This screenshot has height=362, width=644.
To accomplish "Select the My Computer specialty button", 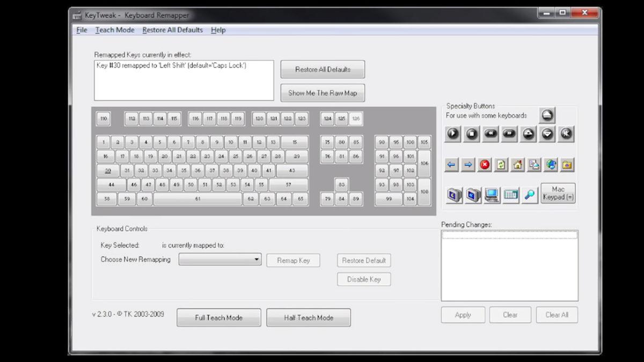I will coord(491,195).
